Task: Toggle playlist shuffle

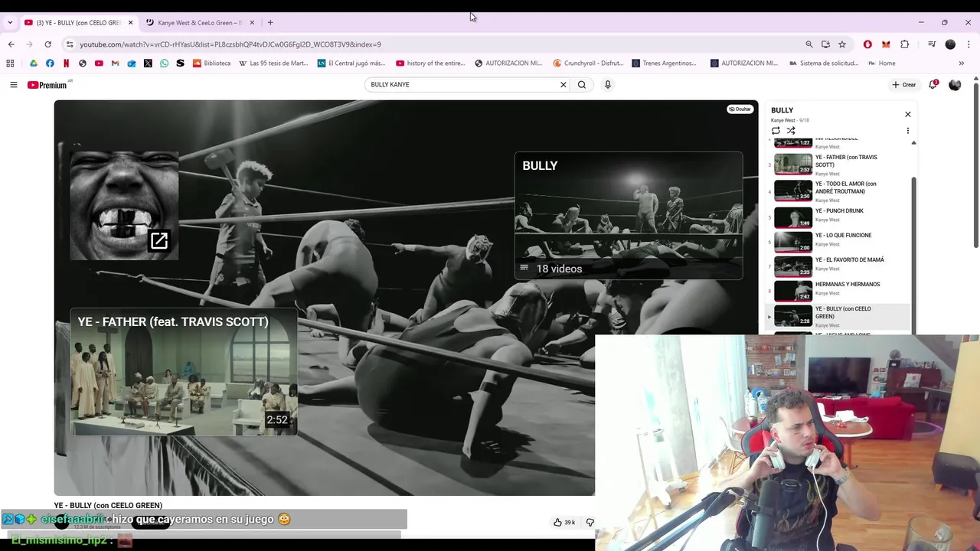Action: coord(791,131)
